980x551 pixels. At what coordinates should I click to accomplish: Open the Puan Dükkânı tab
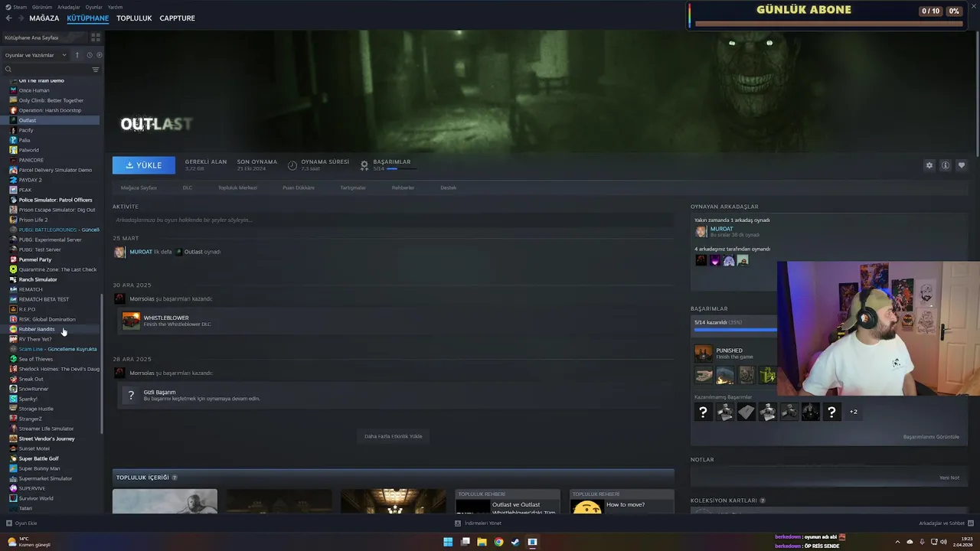tap(299, 187)
